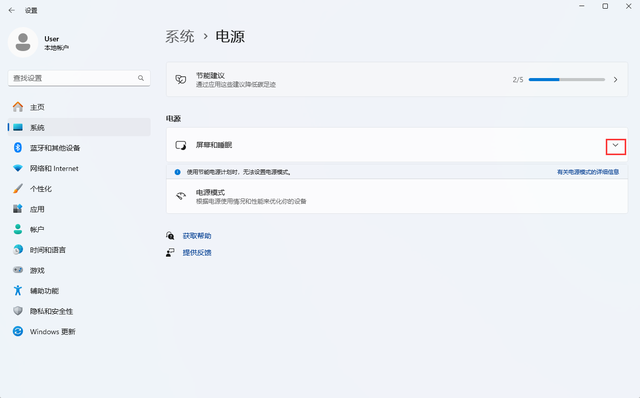Minimize the Settings window
The height and width of the screenshot is (398, 640).
tap(582, 6)
